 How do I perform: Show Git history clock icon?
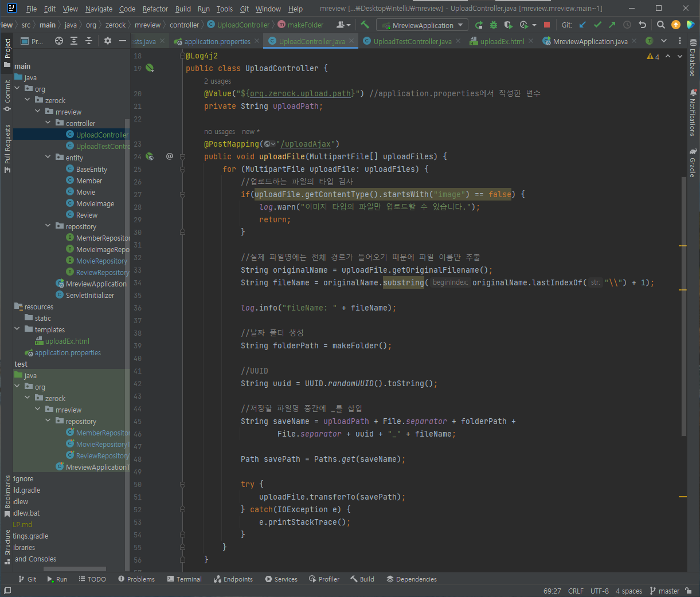pyautogui.click(x=627, y=25)
